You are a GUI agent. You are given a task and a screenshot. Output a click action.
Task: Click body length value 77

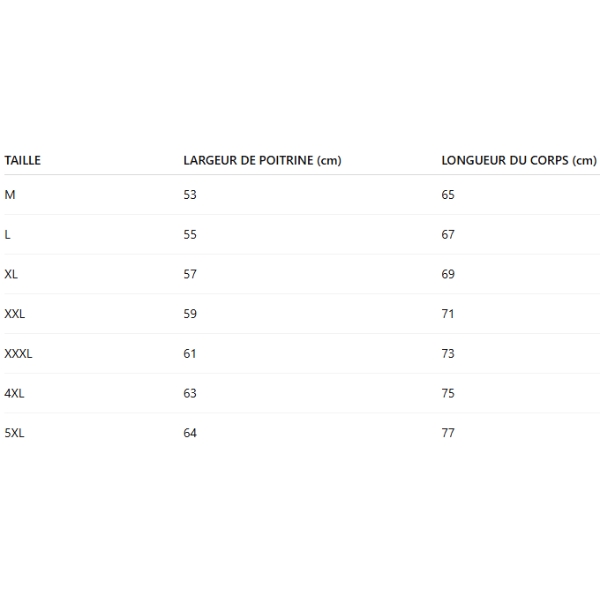pyautogui.click(x=448, y=433)
